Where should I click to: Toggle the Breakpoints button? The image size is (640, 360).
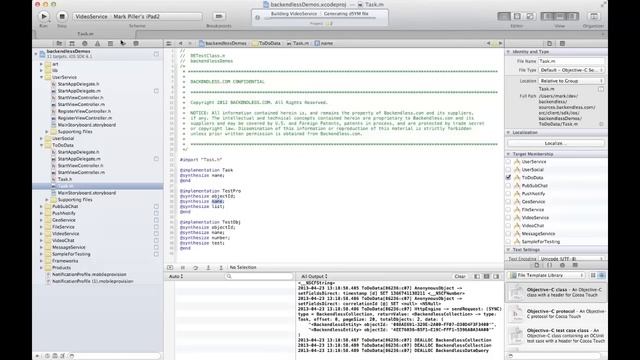(x=219, y=16)
